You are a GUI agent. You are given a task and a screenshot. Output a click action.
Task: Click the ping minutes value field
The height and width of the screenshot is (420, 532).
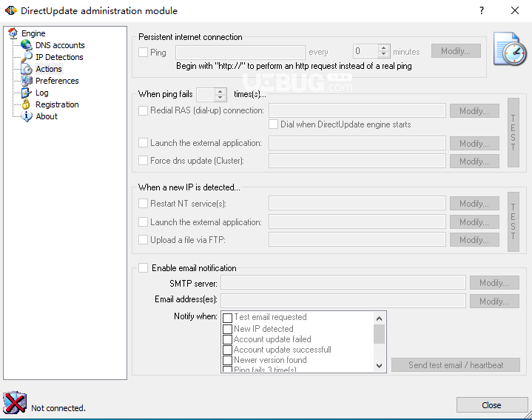click(366, 51)
